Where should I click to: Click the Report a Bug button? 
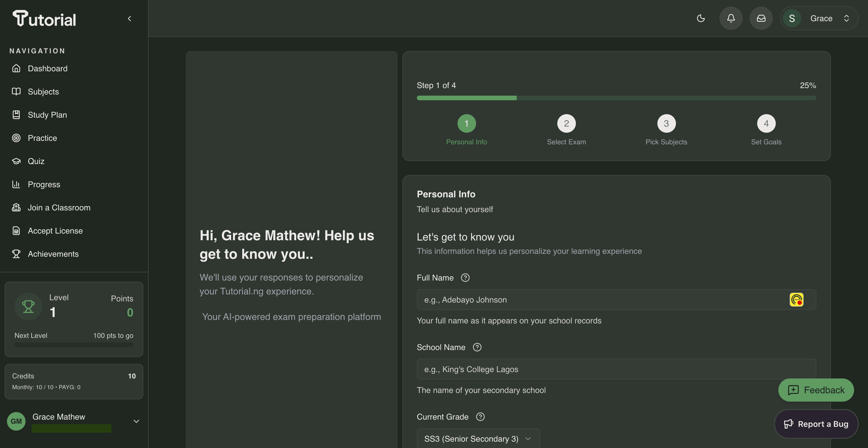coord(816,424)
